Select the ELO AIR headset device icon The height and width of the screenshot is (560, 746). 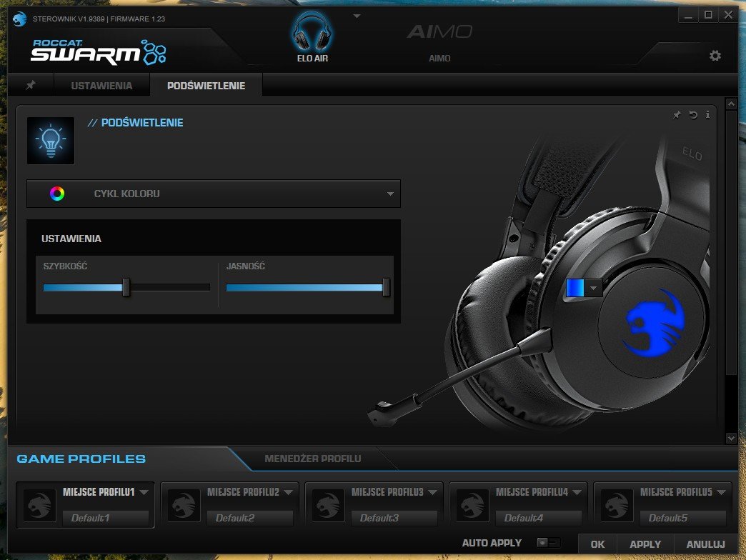pos(312,32)
